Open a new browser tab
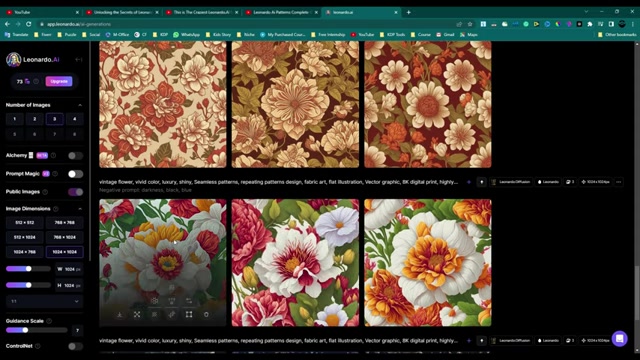 tap(408, 12)
